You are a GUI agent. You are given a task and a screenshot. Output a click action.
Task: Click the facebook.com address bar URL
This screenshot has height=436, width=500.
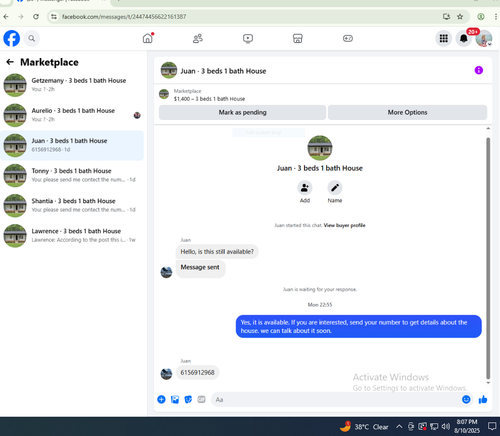[x=124, y=17]
